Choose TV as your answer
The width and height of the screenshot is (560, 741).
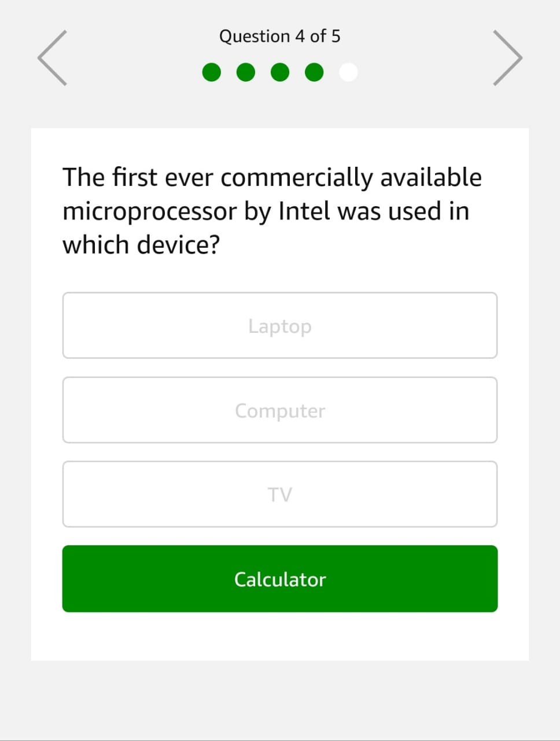pyautogui.click(x=280, y=494)
